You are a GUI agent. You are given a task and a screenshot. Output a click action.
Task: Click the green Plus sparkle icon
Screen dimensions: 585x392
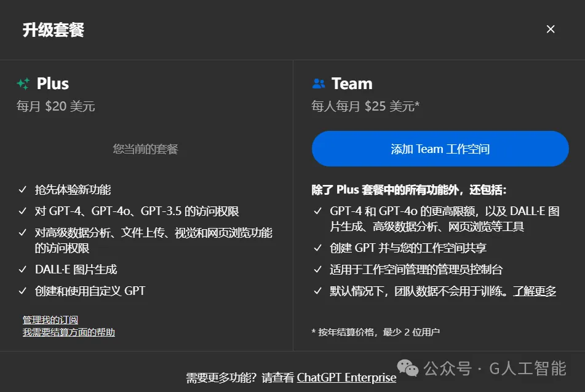click(x=23, y=84)
